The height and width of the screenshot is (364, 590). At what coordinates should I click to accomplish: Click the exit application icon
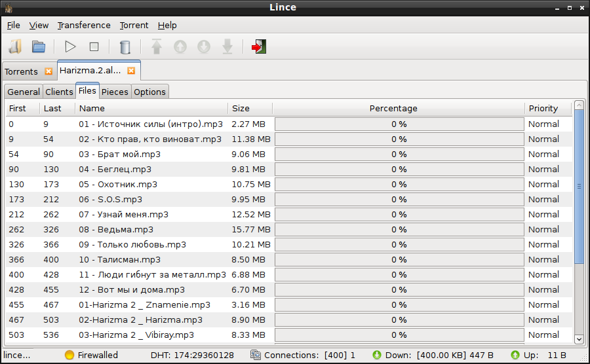pos(259,47)
